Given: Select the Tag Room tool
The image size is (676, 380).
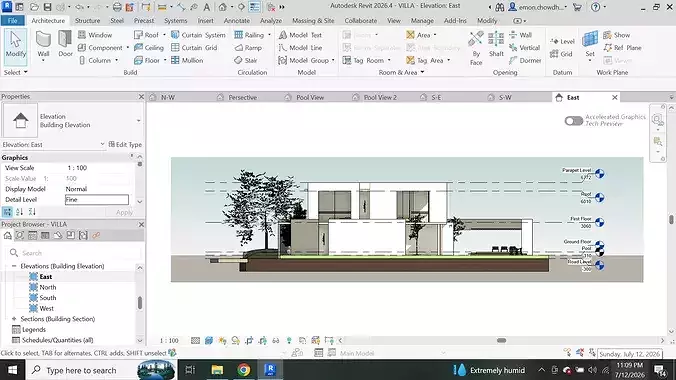Looking at the screenshot, I should pos(363,60).
